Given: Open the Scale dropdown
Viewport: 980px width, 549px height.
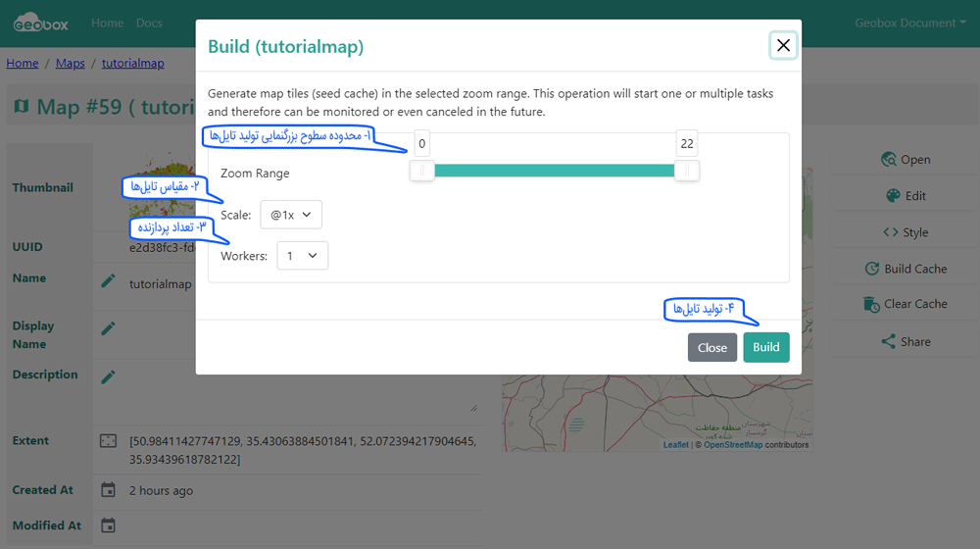Looking at the screenshot, I should tap(291, 215).
